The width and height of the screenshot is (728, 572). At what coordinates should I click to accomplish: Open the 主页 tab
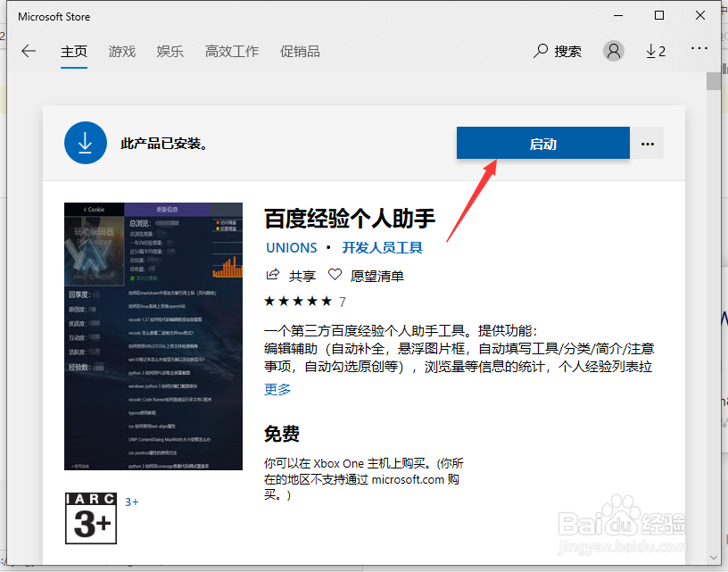[x=74, y=51]
